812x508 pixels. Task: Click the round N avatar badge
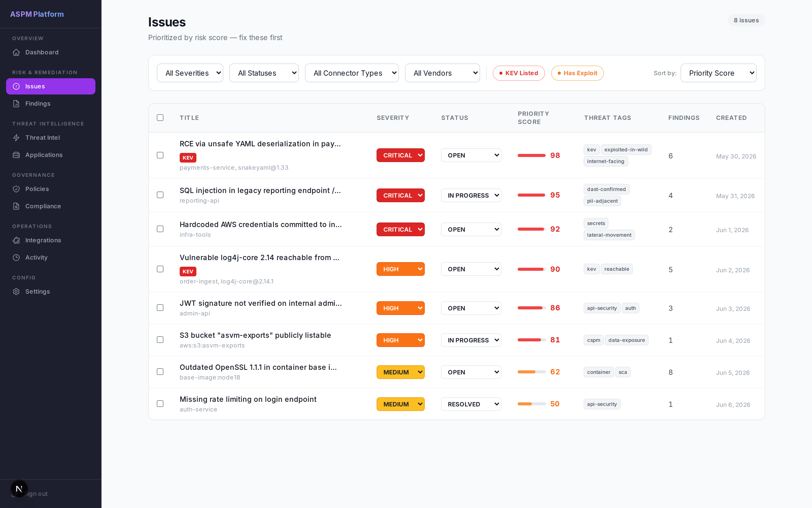click(19, 488)
